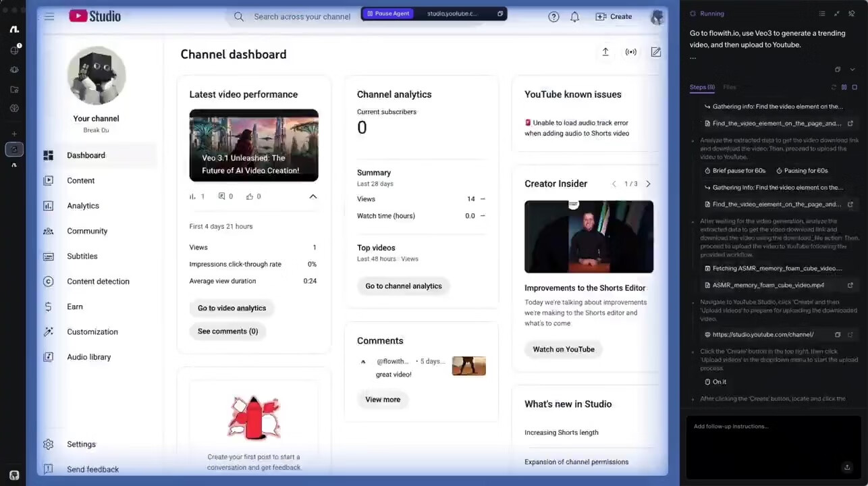Click the upload videos arrow icon
The width and height of the screenshot is (868, 486).
tap(605, 52)
